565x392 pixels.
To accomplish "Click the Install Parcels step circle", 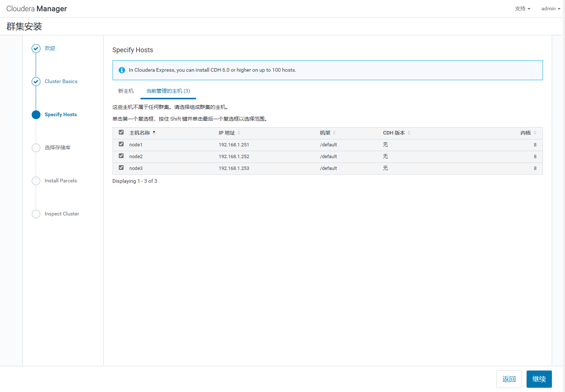I will tap(36, 181).
